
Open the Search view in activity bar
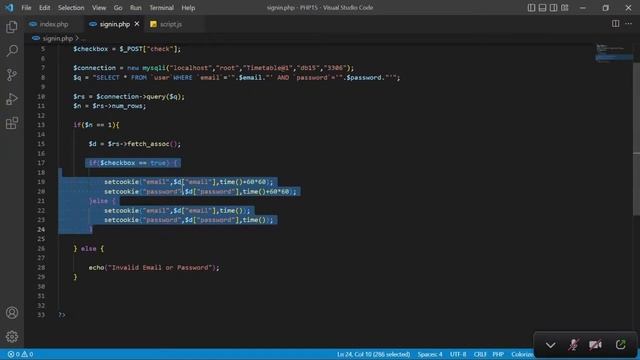click(x=12, y=51)
